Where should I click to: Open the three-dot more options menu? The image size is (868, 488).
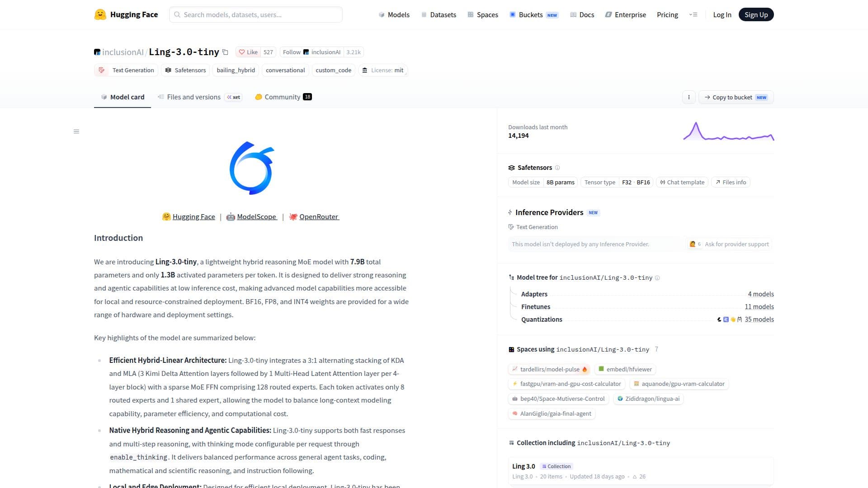coord(689,97)
